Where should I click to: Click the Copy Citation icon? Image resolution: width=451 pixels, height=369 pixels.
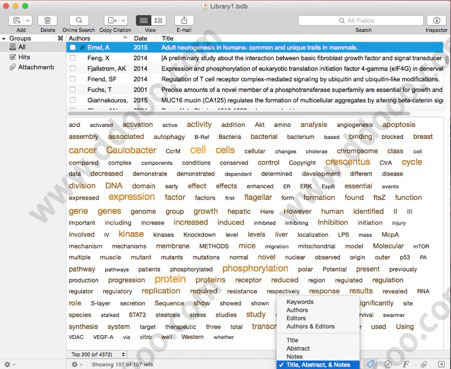point(112,21)
